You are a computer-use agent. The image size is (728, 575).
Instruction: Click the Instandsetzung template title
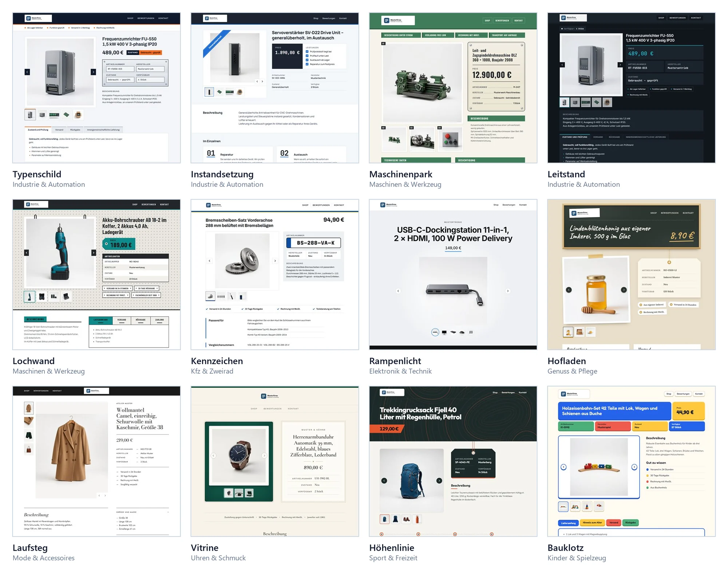coord(222,174)
